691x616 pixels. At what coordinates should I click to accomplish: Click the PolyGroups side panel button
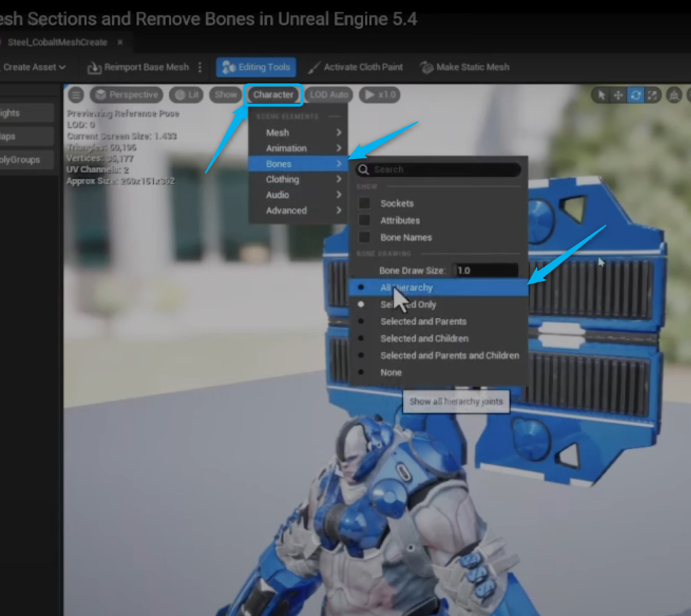[27, 160]
